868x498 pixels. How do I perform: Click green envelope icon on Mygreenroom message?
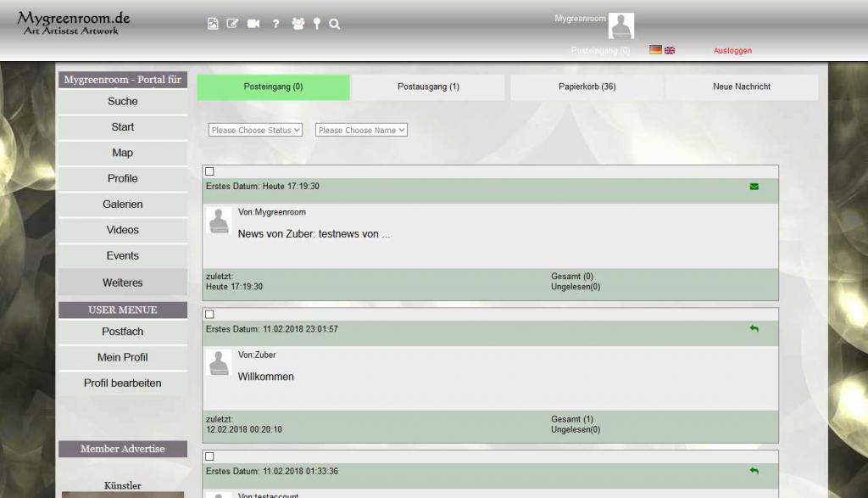pos(754,187)
